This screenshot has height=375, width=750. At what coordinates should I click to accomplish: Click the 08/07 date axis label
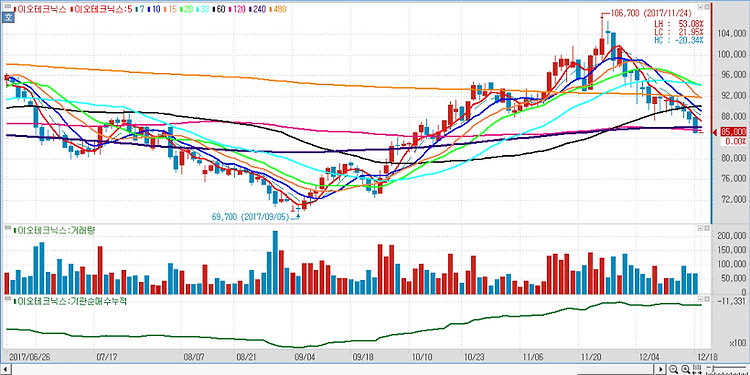[x=193, y=356]
